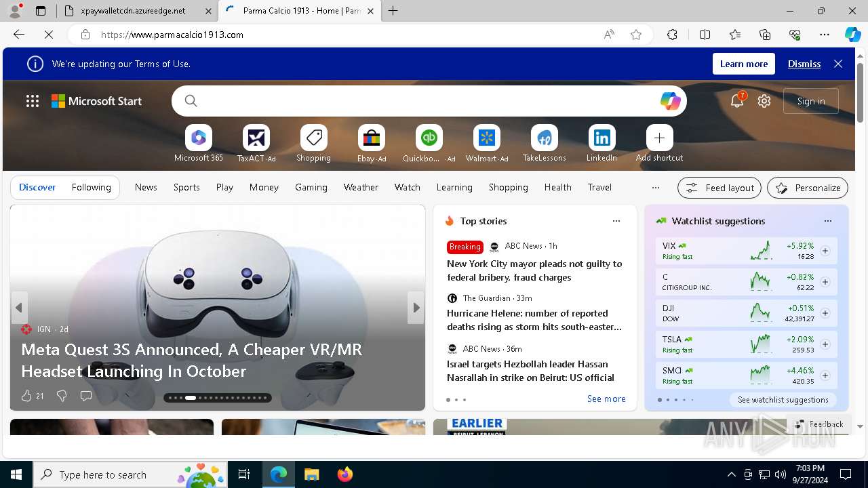Open the Microsoft 365 shortcut
The width and height of the screenshot is (868, 488).
(x=198, y=138)
